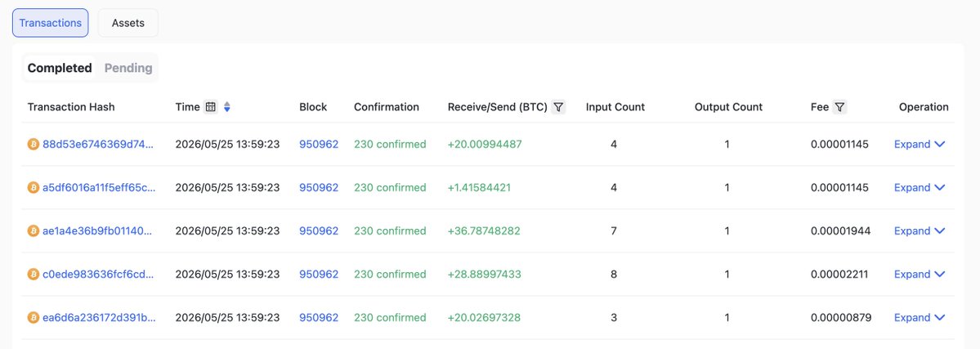980x349 pixels.
Task: Expand the row for transaction 88d53e6746369d74
Action: [920, 145]
